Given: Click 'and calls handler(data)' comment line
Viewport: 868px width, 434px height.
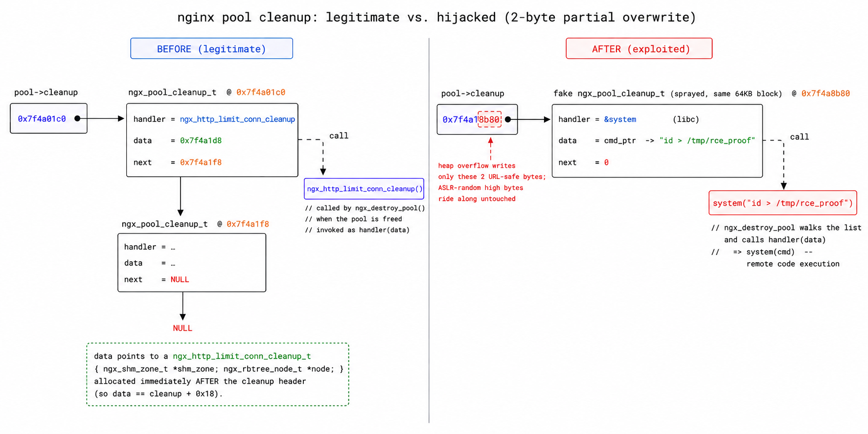Looking at the screenshot, I should tap(775, 240).
